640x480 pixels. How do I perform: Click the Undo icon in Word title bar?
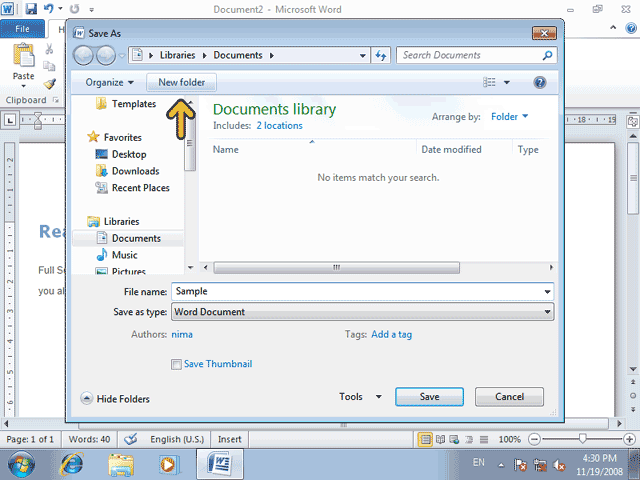(x=49, y=9)
